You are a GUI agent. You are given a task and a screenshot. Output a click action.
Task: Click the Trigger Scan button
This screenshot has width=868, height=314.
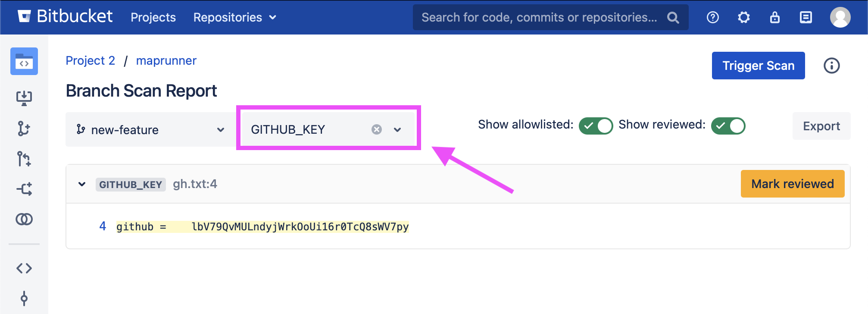point(758,66)
